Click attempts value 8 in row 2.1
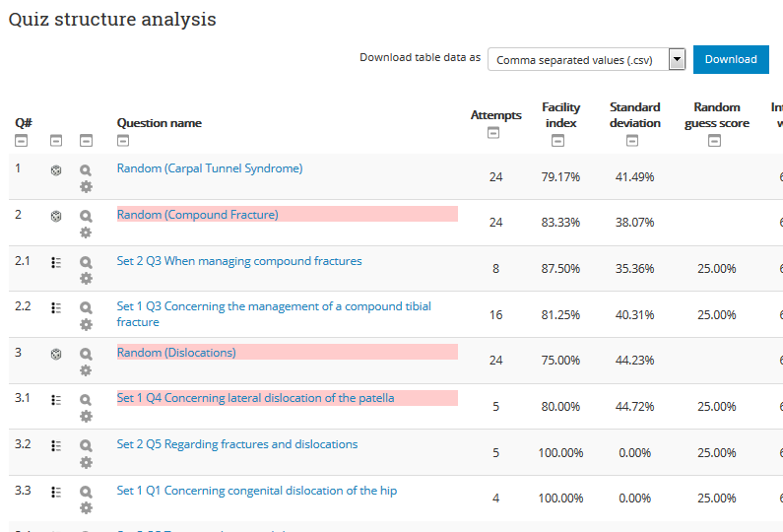Image resolution: width=783 pixels, height=532 pixels. coord(495,269)
